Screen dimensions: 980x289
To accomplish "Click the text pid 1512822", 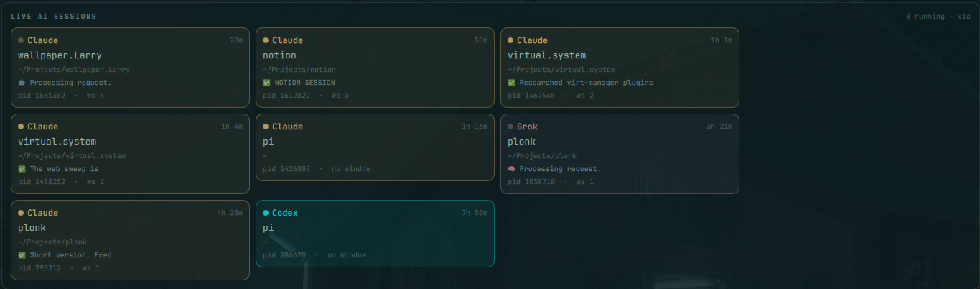I will 286,96.
